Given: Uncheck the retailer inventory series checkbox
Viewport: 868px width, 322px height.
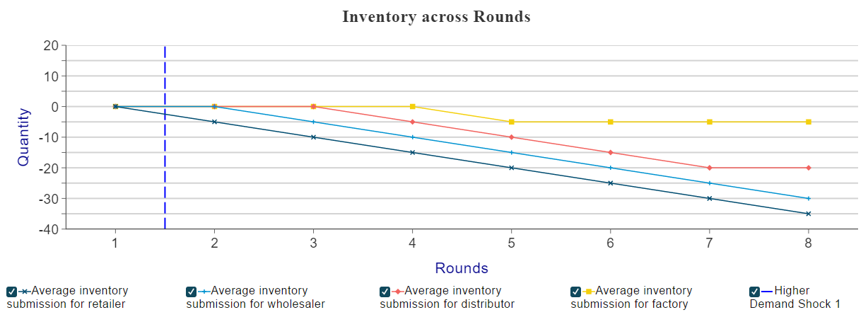Looking at the screenshot, I should point(11,292).
